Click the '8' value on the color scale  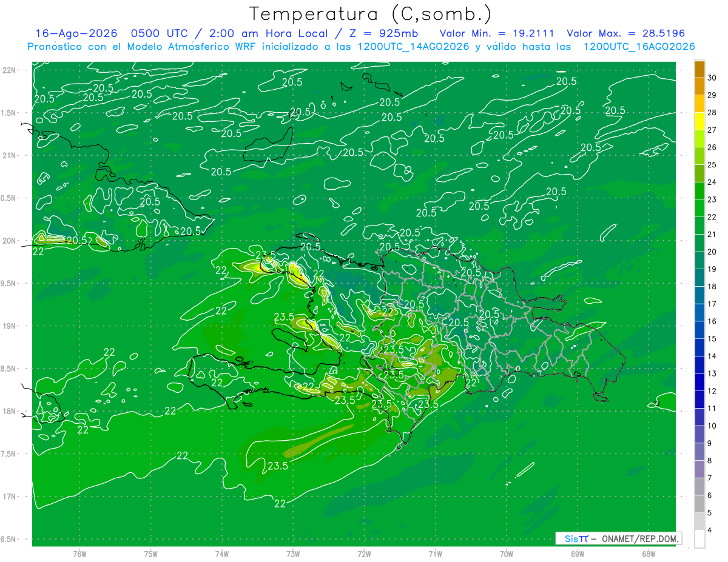tap(710, 460)
